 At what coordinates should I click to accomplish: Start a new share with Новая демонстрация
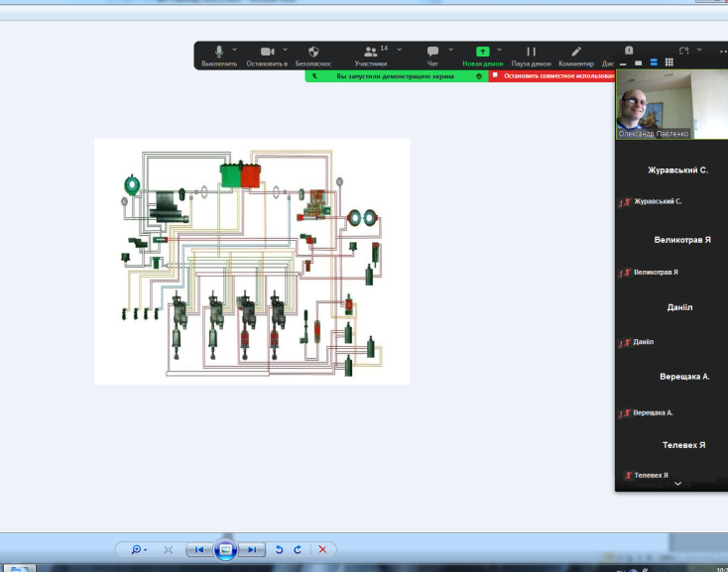[483, 56]
